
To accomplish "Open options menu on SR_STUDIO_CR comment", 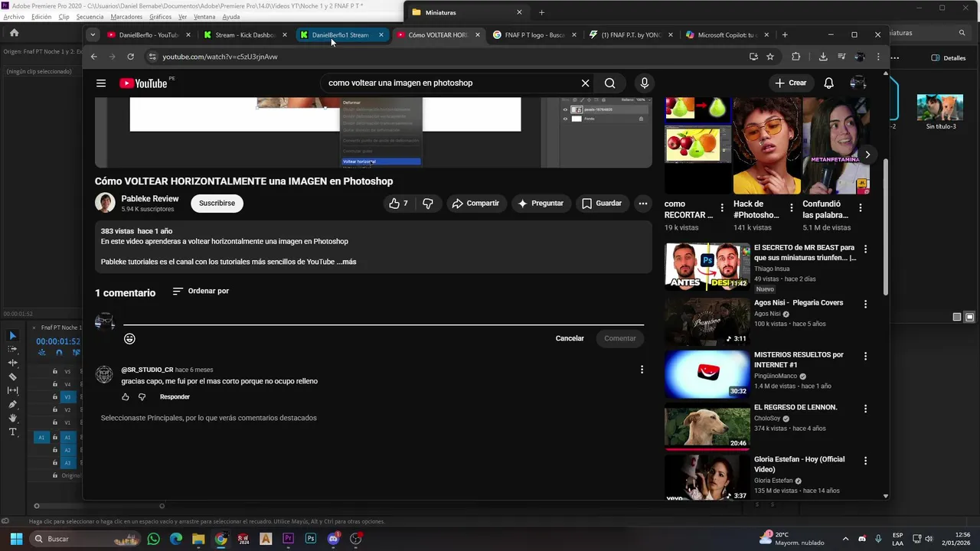I will click(x=642, y=370).
